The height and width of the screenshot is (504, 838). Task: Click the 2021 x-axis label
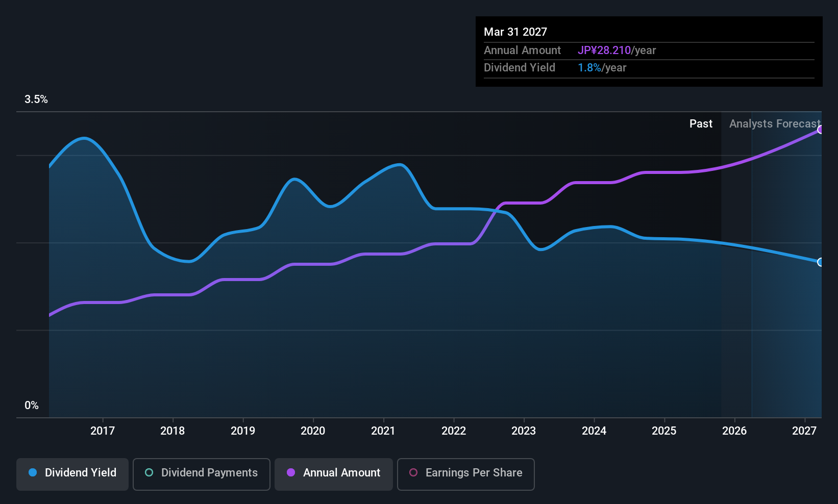click(383, 431)
